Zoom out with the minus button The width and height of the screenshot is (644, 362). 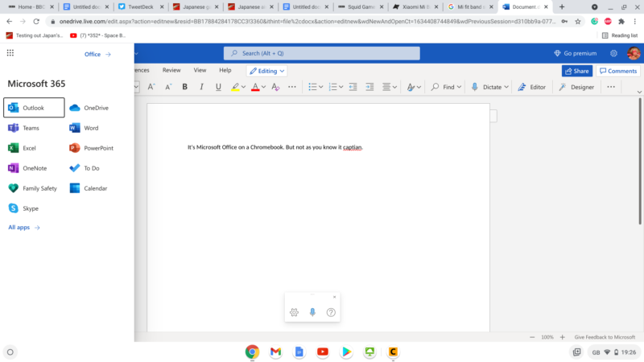point(532,337)
